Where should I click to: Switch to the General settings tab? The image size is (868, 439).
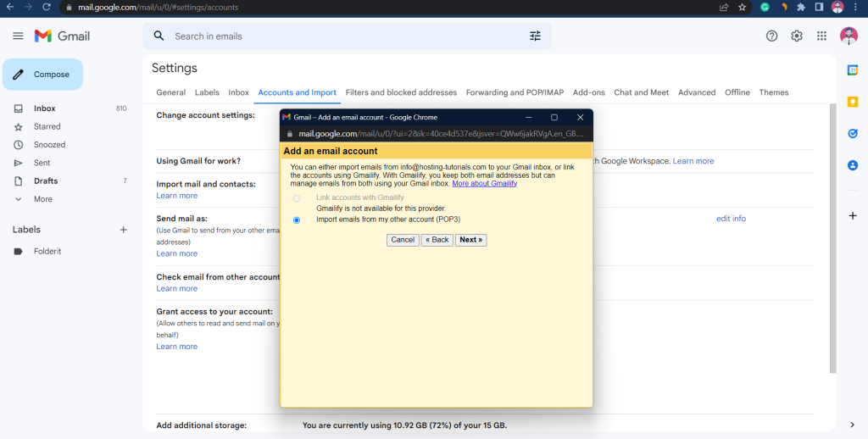click(x=171, y=92)
